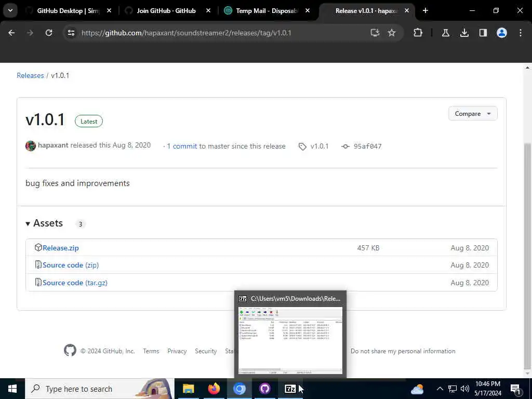The width and height of the screenshot is (532, 399).
Task: Reload the current GitHub page
Action: pos(49,33)
